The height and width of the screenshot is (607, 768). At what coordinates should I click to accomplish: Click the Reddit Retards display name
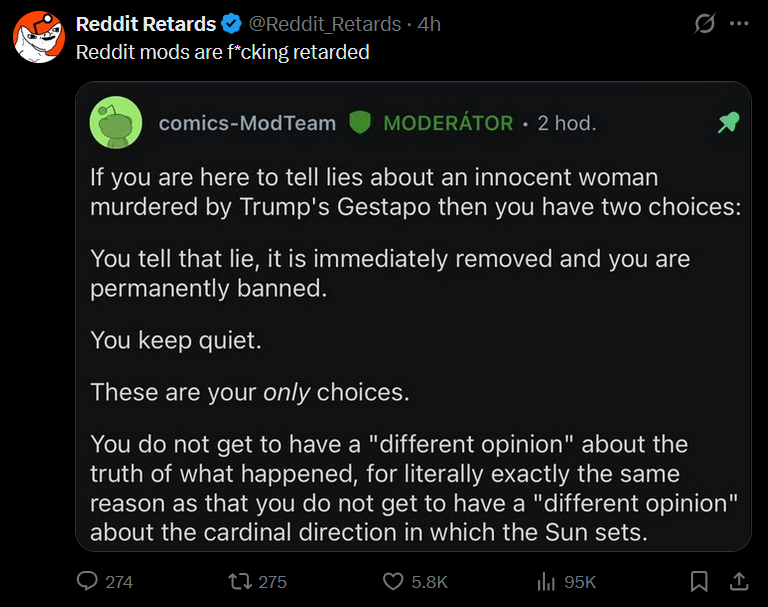(146, 24)
